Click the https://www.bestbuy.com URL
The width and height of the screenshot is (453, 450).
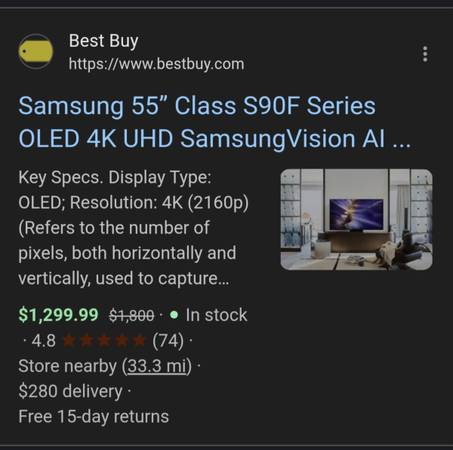point(156,64)
